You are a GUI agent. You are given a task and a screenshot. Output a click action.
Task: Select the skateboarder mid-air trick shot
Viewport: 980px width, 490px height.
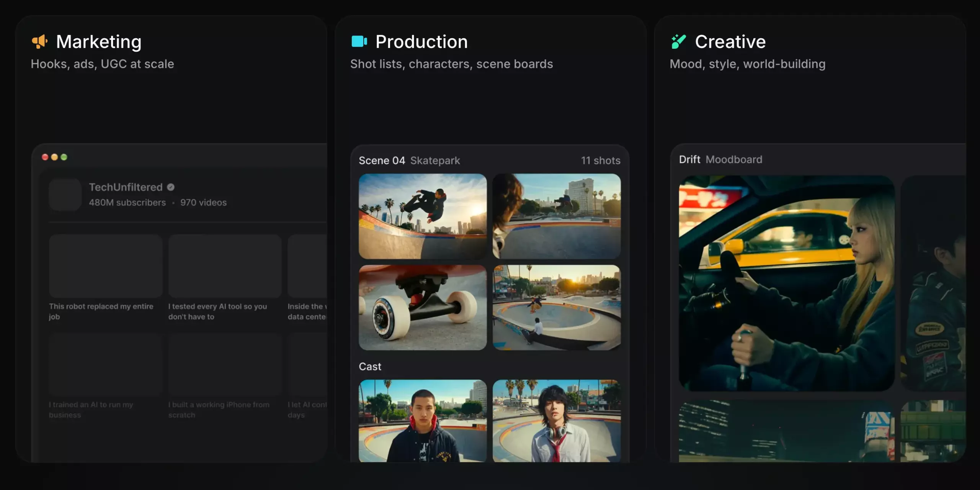coord(423,216)
